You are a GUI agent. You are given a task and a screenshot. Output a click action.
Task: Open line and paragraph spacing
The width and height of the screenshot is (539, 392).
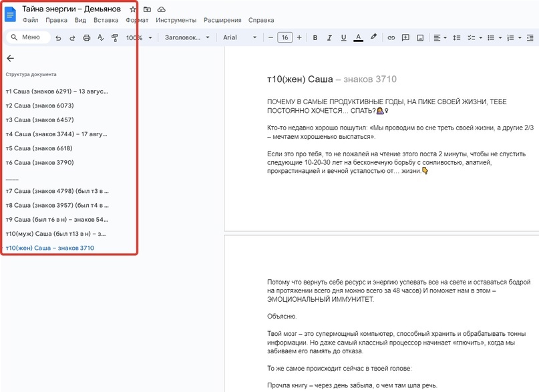pos(456,38)
